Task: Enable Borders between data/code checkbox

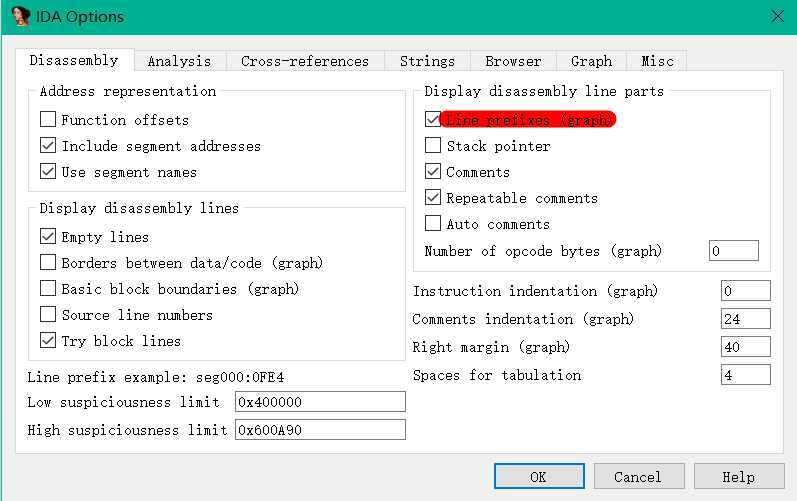Action: (x=48, y=262)
